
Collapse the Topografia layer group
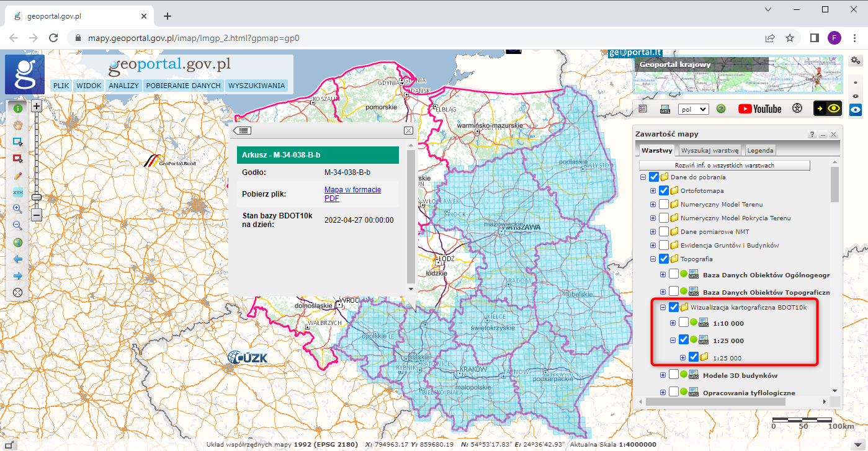(653, 259)
